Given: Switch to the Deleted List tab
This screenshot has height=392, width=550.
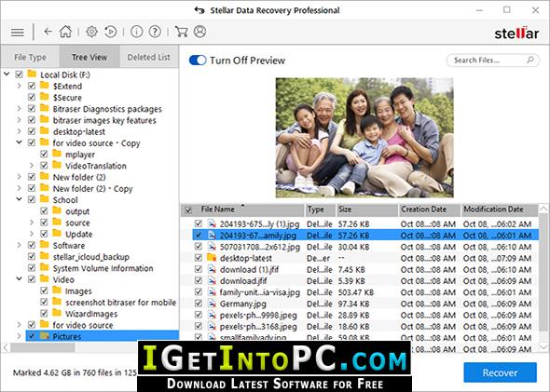Looking at the screenshot, I should [x=149, y=57].
